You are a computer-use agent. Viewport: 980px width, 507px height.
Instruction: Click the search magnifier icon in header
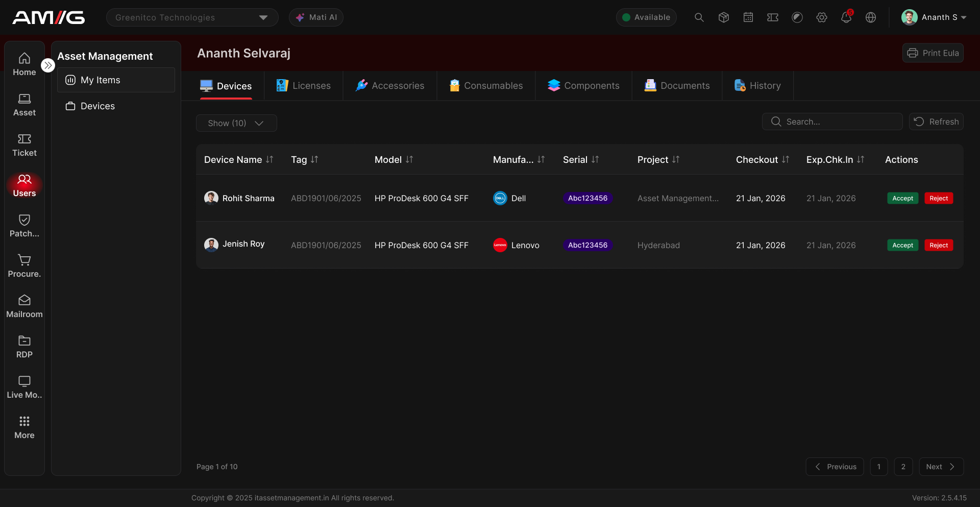pyautogui.click(x=699, y=17)
